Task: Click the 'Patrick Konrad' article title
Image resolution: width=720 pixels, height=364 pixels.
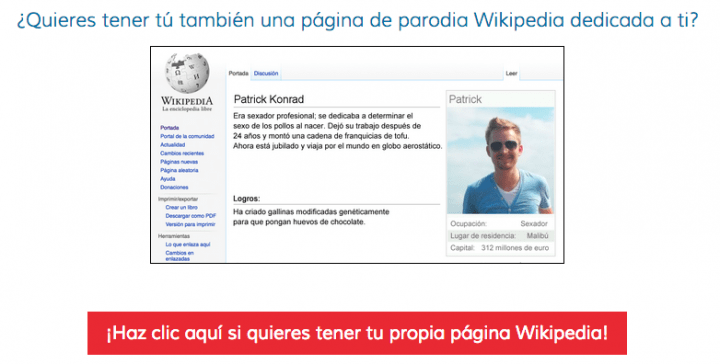Action: (269, 99)
